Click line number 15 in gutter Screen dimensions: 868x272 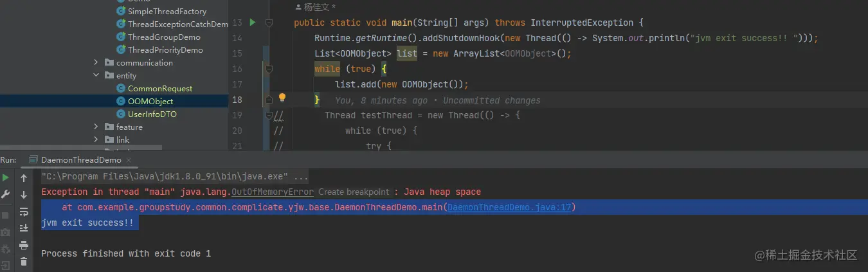point(237,53)
